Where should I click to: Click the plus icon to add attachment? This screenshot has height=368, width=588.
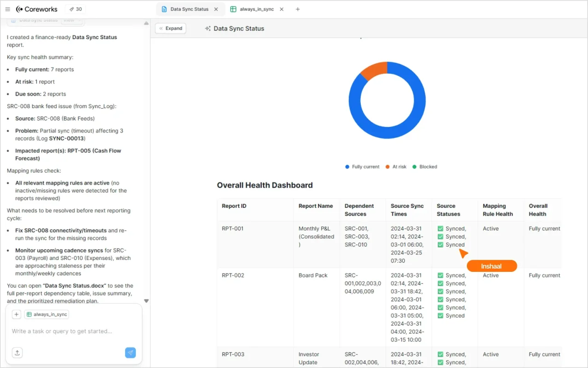pyautogui.click(x=17, y=314)
